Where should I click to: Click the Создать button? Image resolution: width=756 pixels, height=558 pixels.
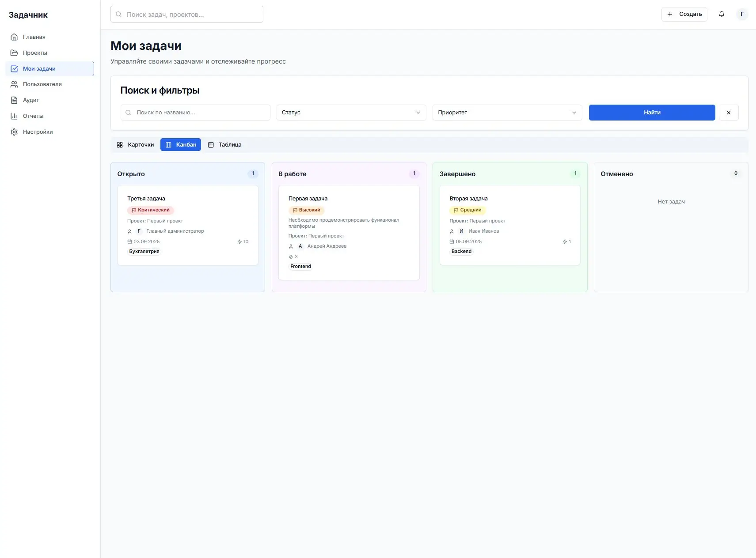684,14
